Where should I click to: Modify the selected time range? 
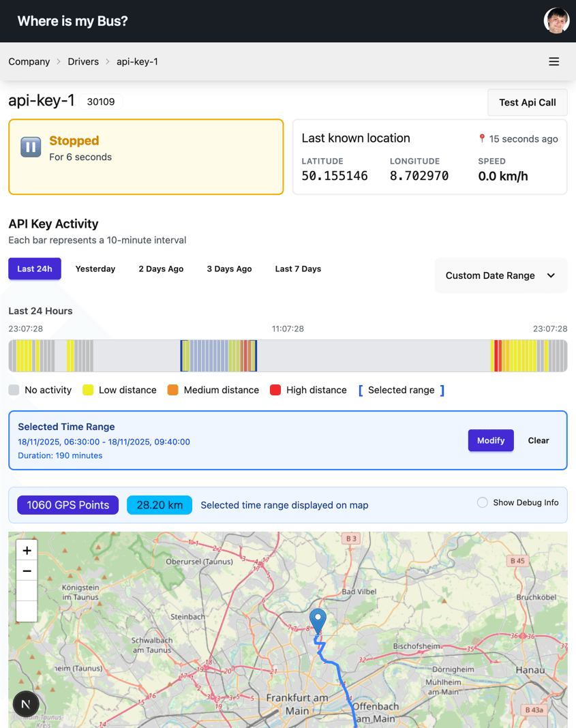(x=491, y=440)
